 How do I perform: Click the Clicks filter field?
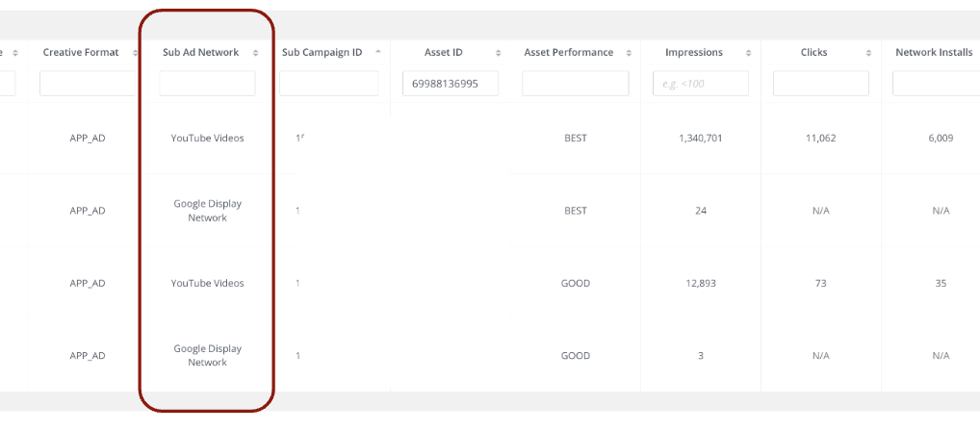click(820, 83)
